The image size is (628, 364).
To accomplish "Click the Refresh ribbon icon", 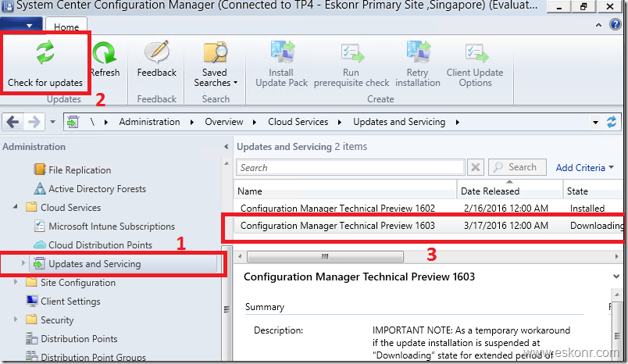I will click(104, 55).
